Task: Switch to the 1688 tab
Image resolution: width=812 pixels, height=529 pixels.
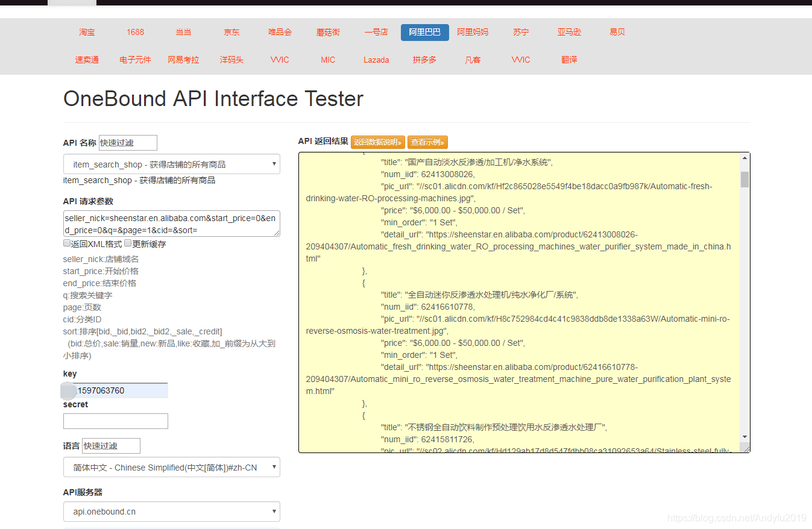Action: (135, 33)
